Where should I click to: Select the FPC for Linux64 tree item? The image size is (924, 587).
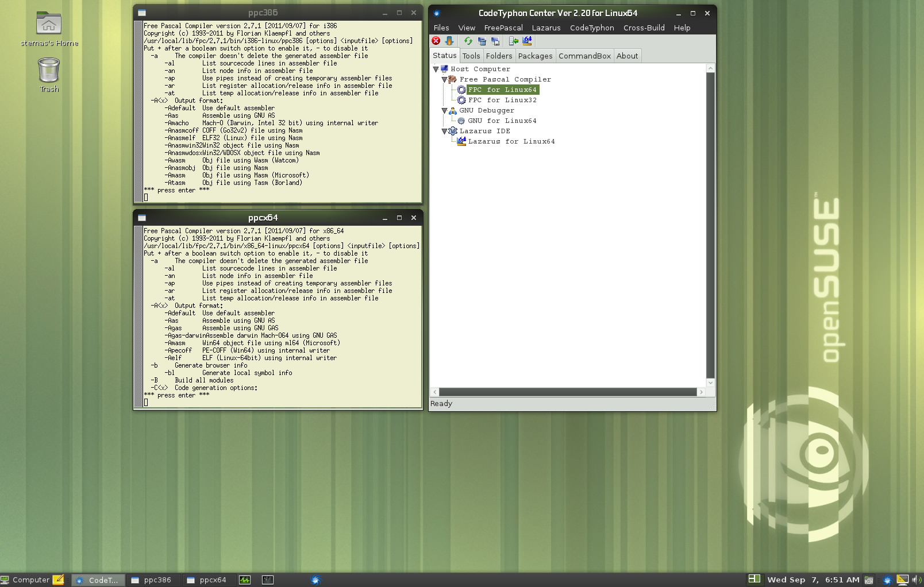[502, 90]
